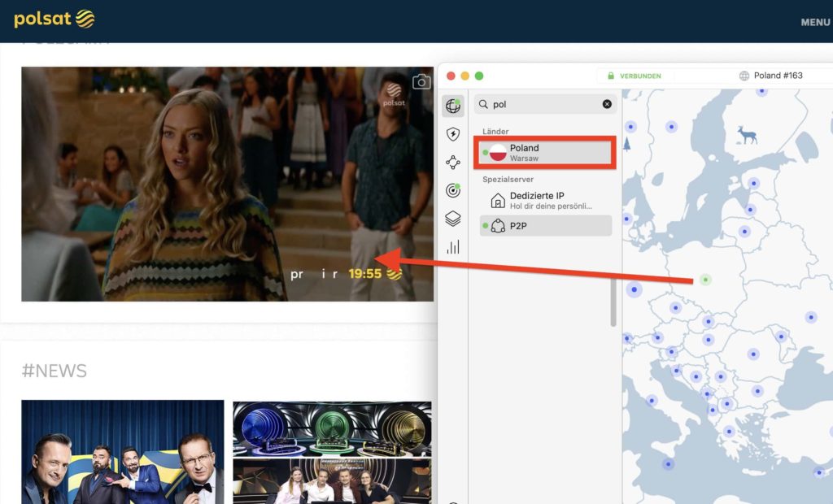
Task: Click the server list vertical scrollbar
Action: pos(613,301)
